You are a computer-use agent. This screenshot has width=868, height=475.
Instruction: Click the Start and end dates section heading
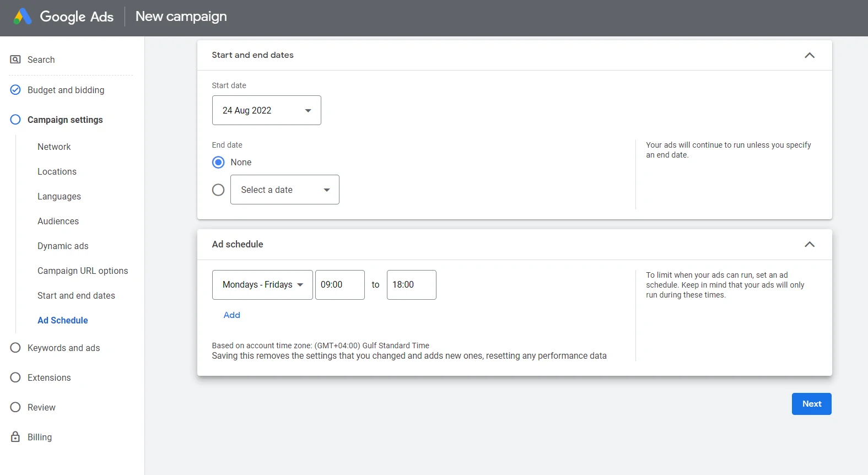(x=253, y=55)
